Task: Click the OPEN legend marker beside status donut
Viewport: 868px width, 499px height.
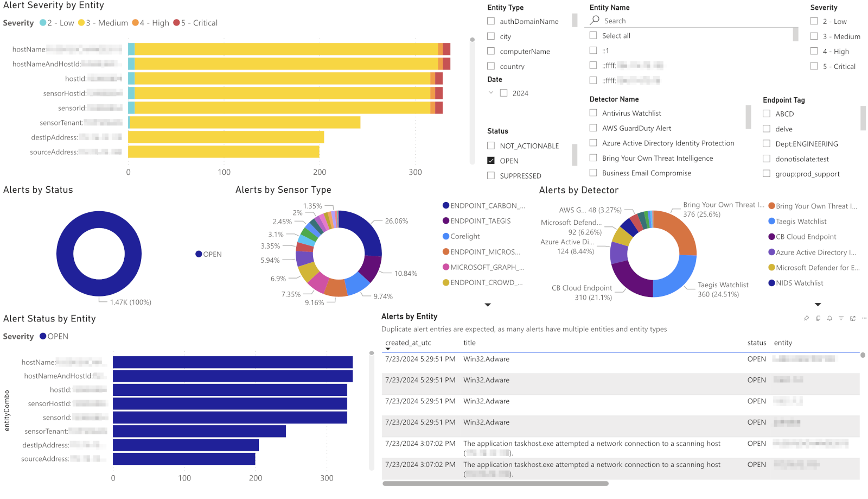Action: (199, 254)
